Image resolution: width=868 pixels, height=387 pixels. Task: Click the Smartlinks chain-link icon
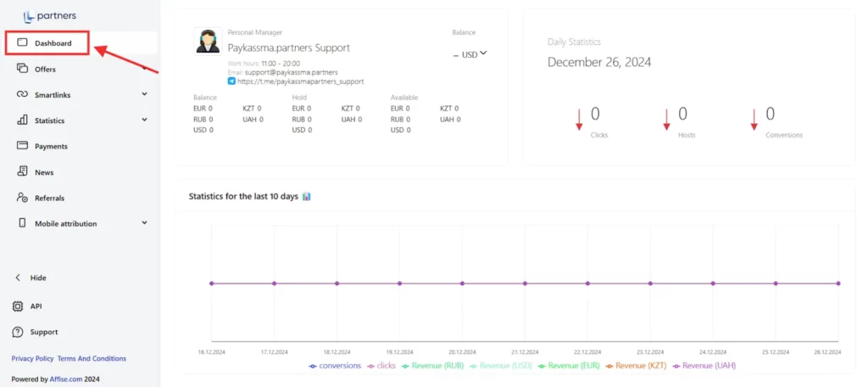pyautogui.click(x=22, y=94)
